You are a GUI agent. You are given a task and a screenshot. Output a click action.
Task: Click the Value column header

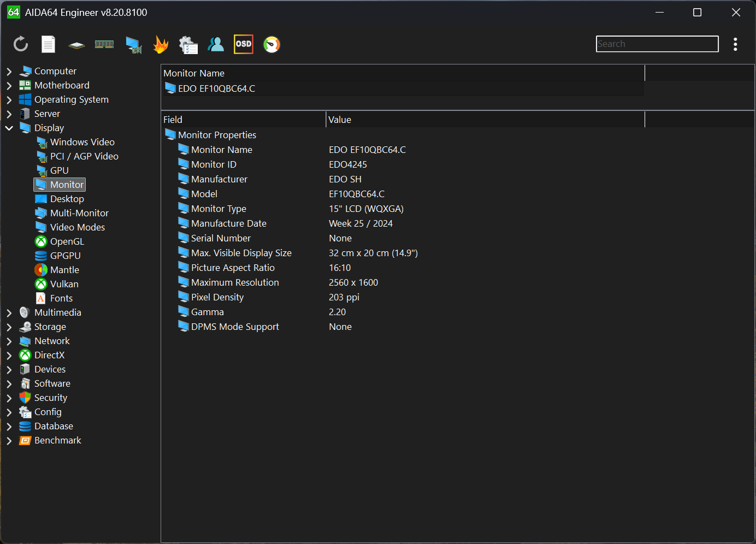[340, 120]
